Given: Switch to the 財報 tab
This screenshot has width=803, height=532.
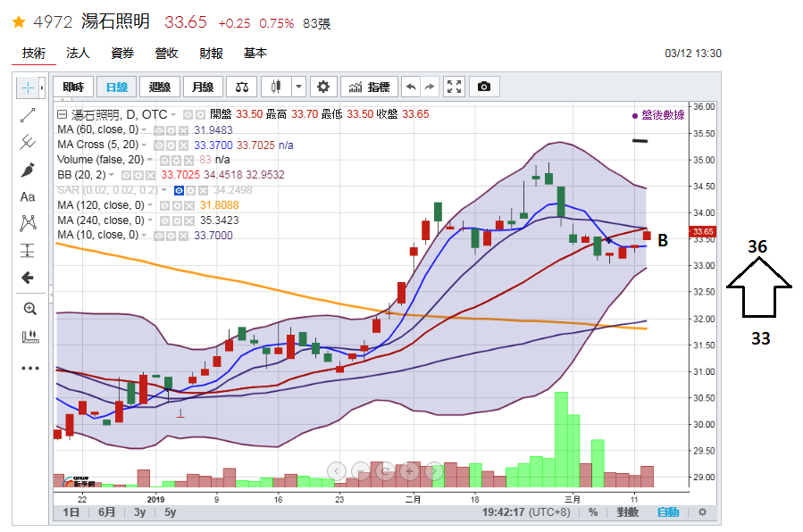Looking at the screenshot, I should pos(211,54).
